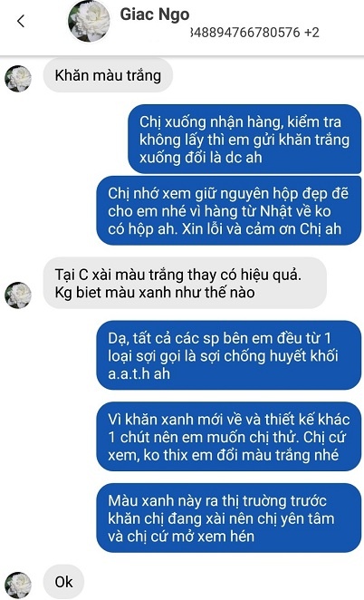The width and height of the screenshot is (364, 600).
Task: Select the 'Tại C xài màu trắng' bubble
Action: point(185,283)
